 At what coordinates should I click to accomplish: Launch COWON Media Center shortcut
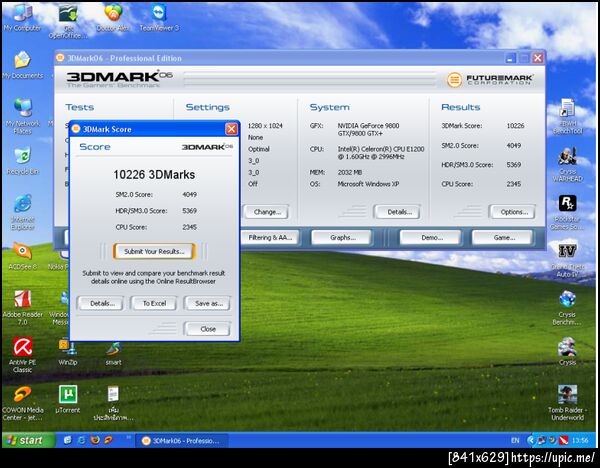coord(22,403)
